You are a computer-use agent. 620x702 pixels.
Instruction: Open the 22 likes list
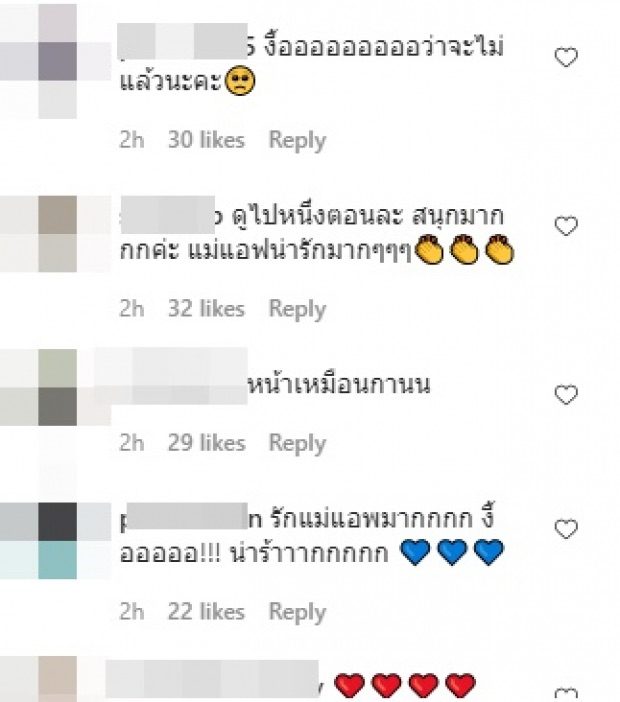coord(206,611)
